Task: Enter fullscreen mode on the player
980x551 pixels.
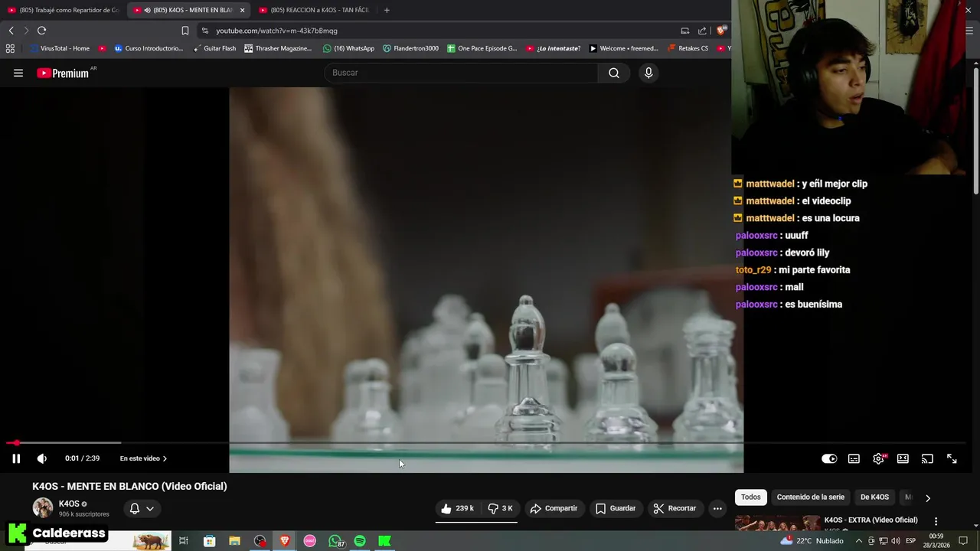Action: pos(952,458)
